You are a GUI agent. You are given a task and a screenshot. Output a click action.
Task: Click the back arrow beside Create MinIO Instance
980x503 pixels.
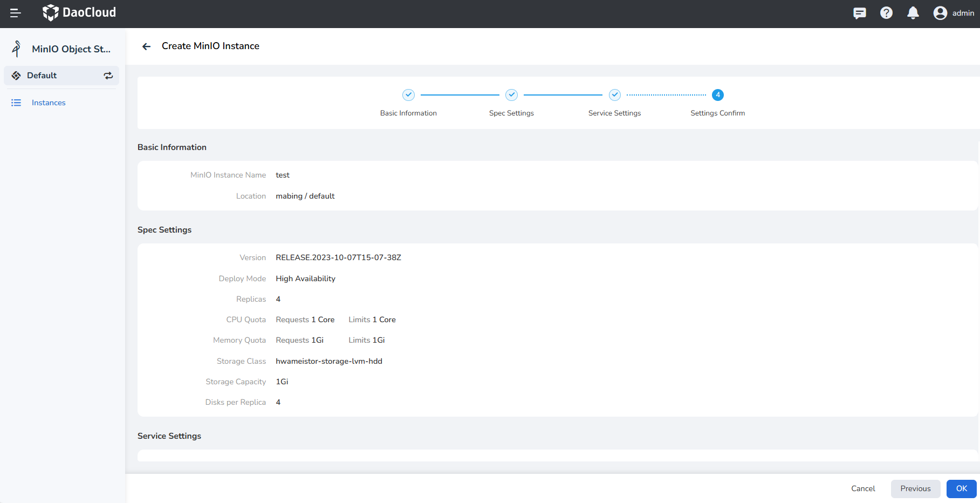coord(146,46)
